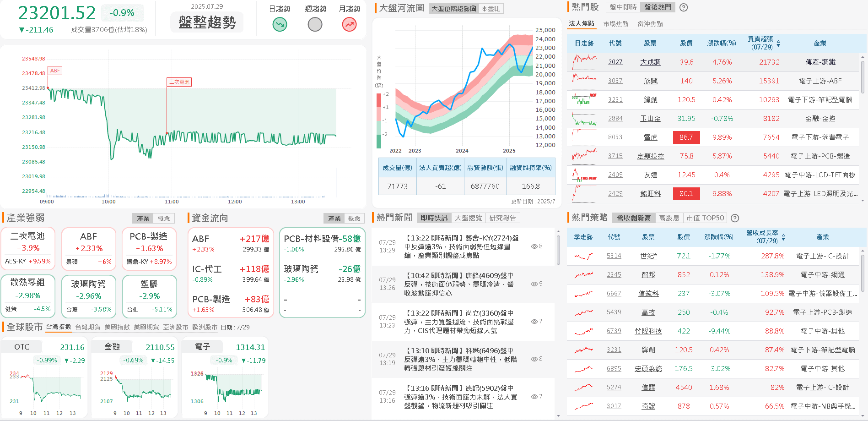Click the eye view-count icon on 藝舍-KY news
This screenshot has height=421, width=868.
(534, 246)
